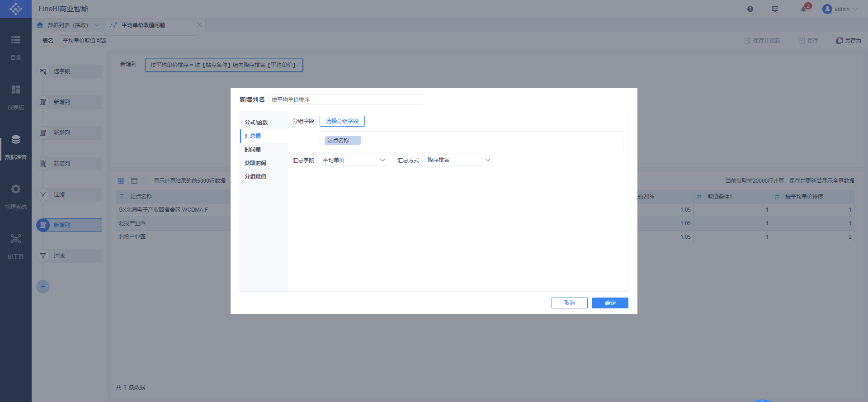The image size is (868, 402).
Task: Click the 取值条件1 column header
Action: (x=720, y=197)
